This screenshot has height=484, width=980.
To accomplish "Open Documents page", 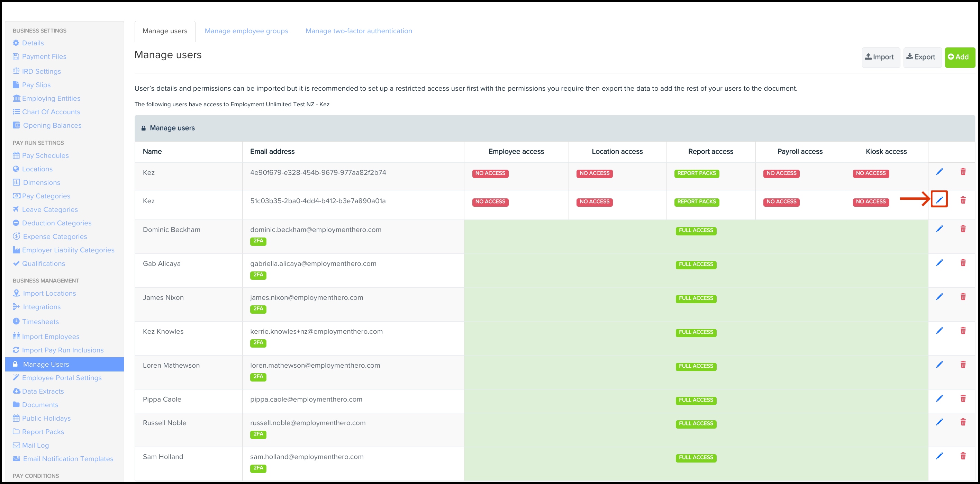I will [35, 405].
